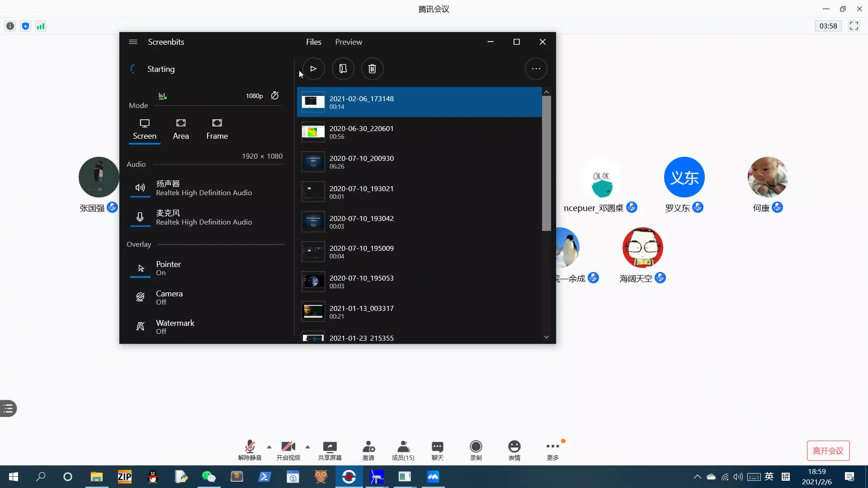Select Area capture mode

pos(181,128)
